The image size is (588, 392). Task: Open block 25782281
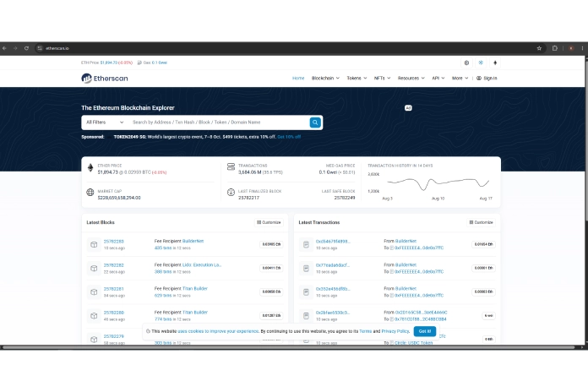pos(113,289)
